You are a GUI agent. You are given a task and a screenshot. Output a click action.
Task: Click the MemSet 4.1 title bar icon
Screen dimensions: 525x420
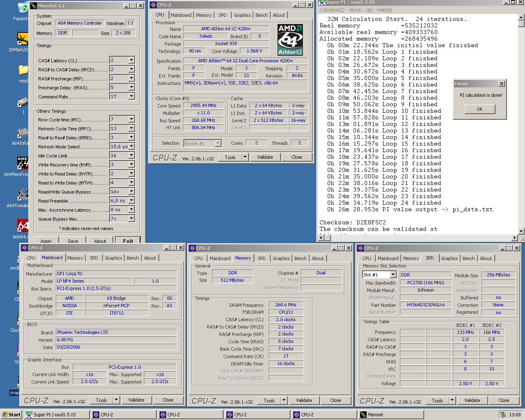(x=34, y=6)
